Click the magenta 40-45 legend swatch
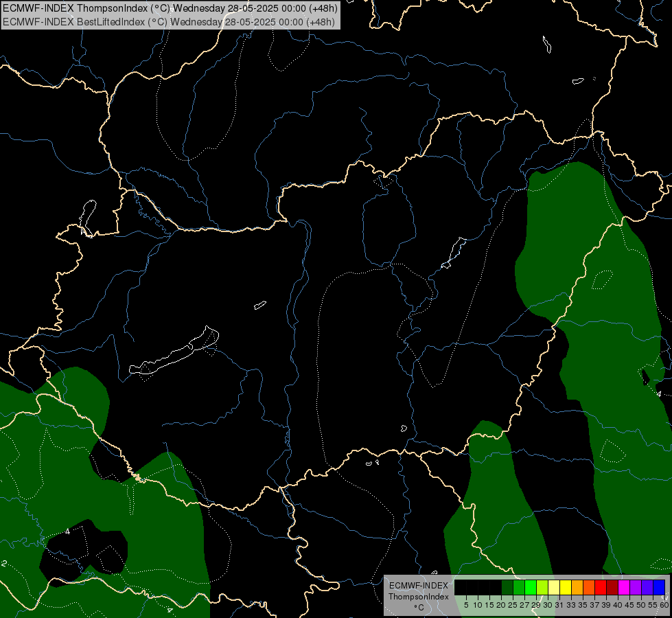 (x=624, y=587)
